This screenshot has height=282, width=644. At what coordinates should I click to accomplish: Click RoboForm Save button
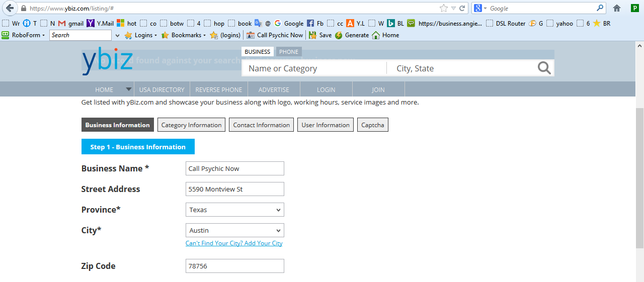click(x=320, y=35)
